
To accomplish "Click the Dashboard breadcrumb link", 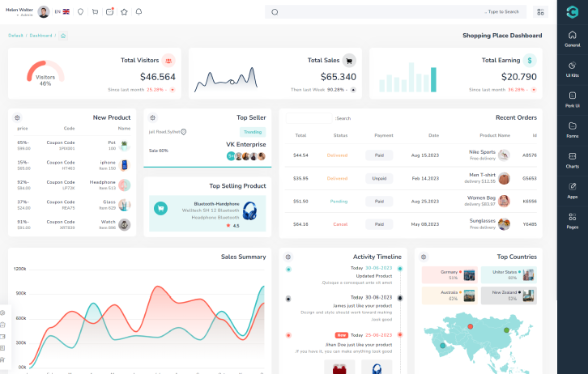I will pyautogui.click(x=40, y=36).
